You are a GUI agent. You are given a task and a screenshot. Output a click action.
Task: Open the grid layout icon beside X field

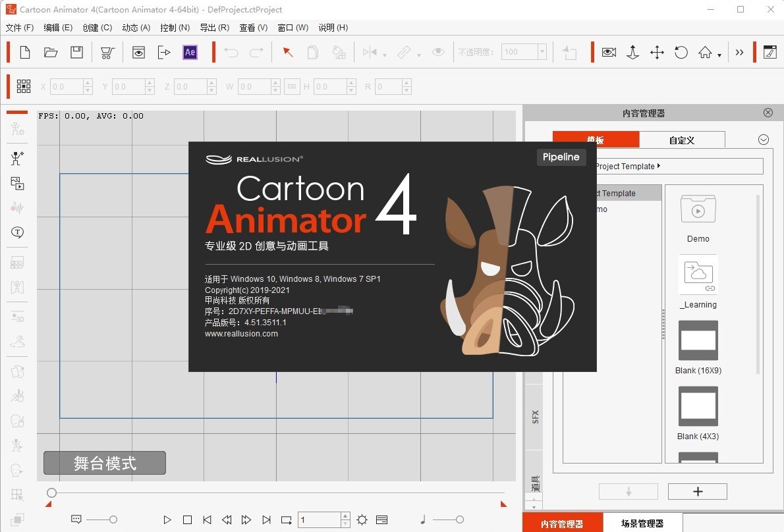24,86
